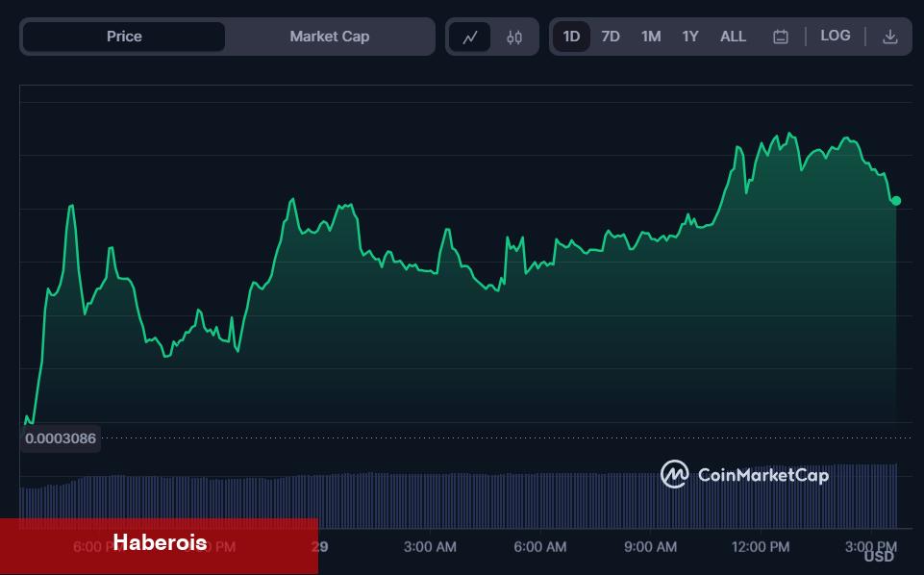Click the 12:00 PM axis label
This screenshot has height=575, width=924.
tap(761, 547)
